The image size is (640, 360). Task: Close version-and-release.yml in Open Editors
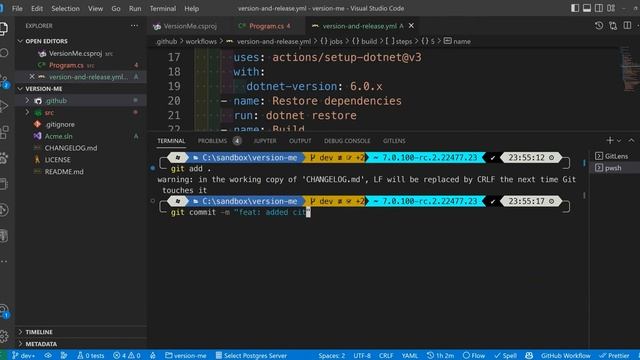pyautogui.click(x=32, y=77)
